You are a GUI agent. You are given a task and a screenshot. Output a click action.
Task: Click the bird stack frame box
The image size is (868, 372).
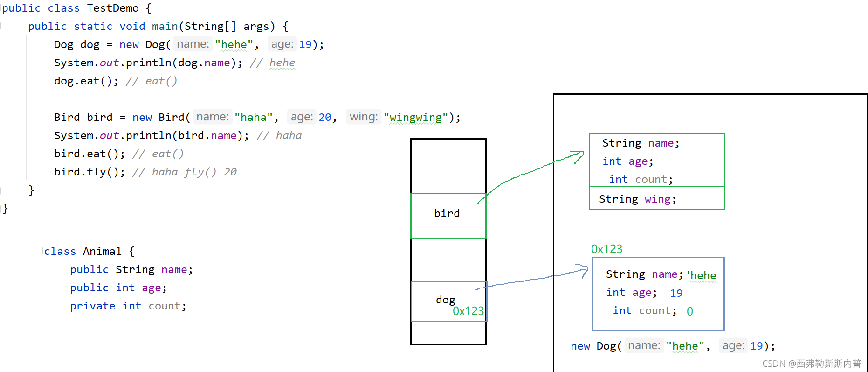[x=448, y=216]
